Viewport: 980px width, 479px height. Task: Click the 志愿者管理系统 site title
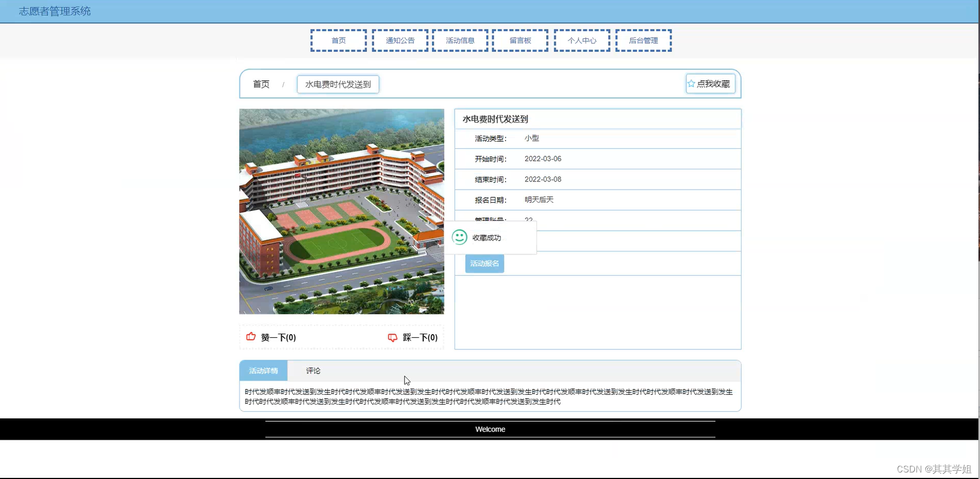55,11
